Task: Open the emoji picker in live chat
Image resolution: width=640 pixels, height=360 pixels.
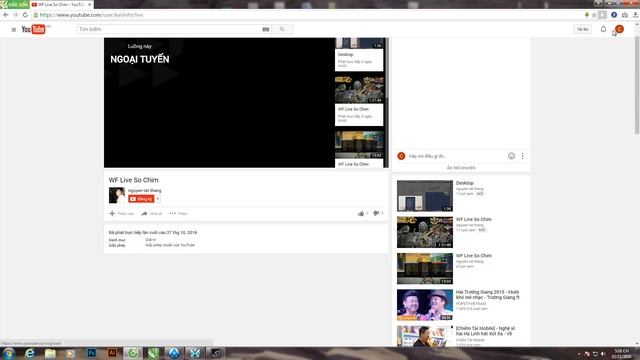Action: 511,156
